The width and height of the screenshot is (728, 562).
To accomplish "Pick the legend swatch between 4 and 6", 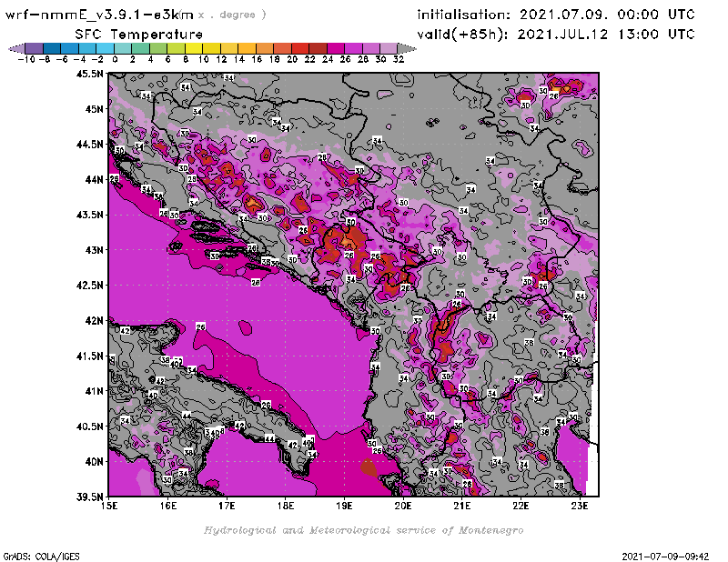I will (157, 48).
